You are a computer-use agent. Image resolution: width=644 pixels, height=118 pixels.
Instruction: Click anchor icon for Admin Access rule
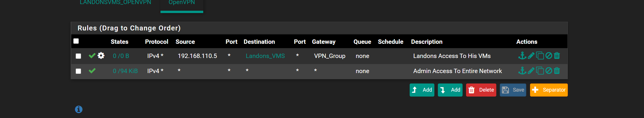(522, 71)
